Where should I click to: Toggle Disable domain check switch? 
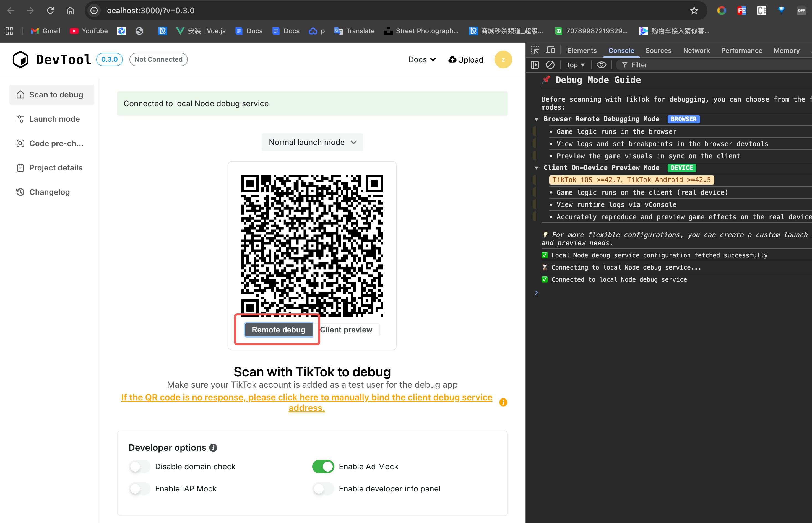pos(139,467)
